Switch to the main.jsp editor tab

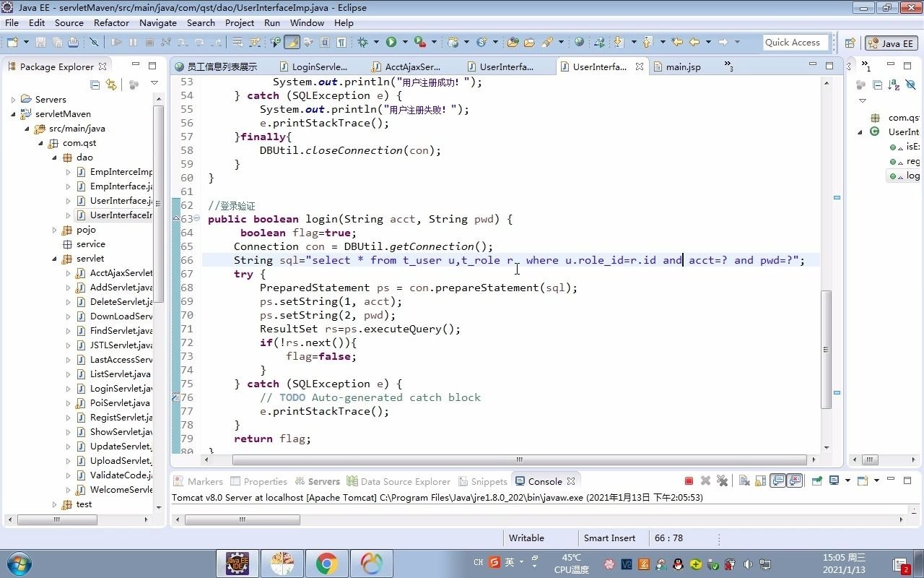click(676, 66)
